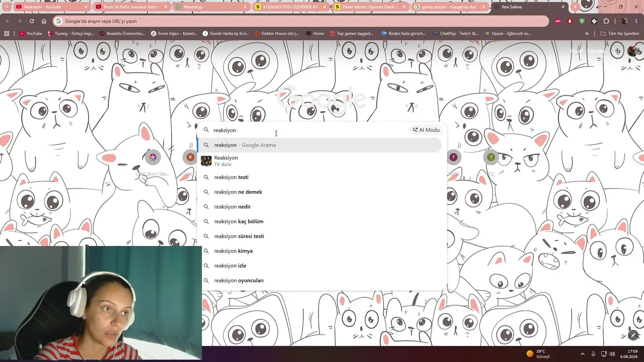Select the suggestion reaksiyon - Google Arama
This screenshot has height=362, width=644.
(319, 145)
